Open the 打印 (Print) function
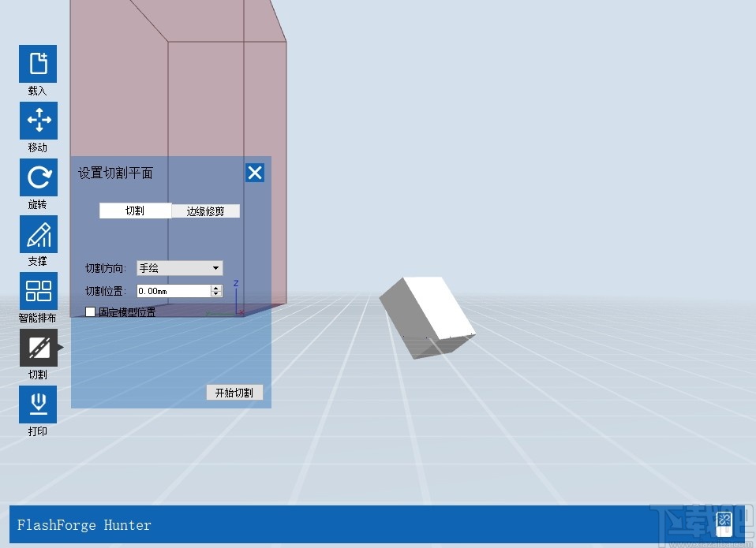This screenshot has width=756, height=548. (38, 404)
